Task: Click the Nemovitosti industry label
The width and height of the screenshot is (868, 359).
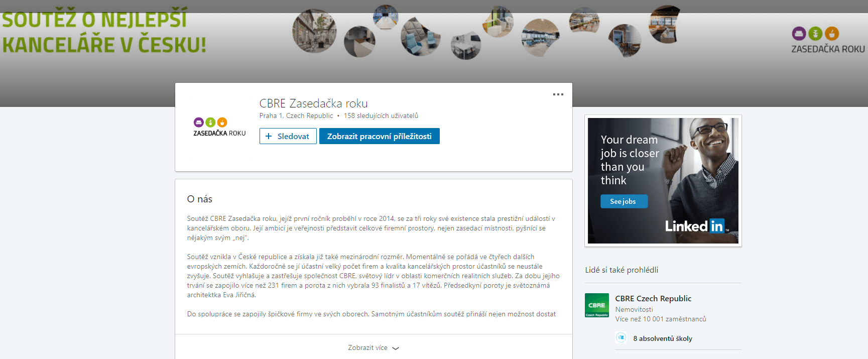Action: (x=634, y=310)
